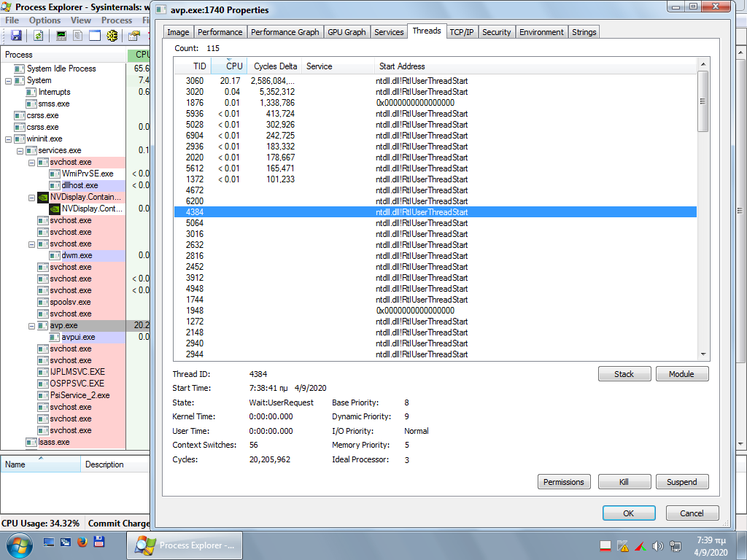This screenshot has width=747, height=560.
Task: Click the Windows Start orb
Action: coord(20,545)
